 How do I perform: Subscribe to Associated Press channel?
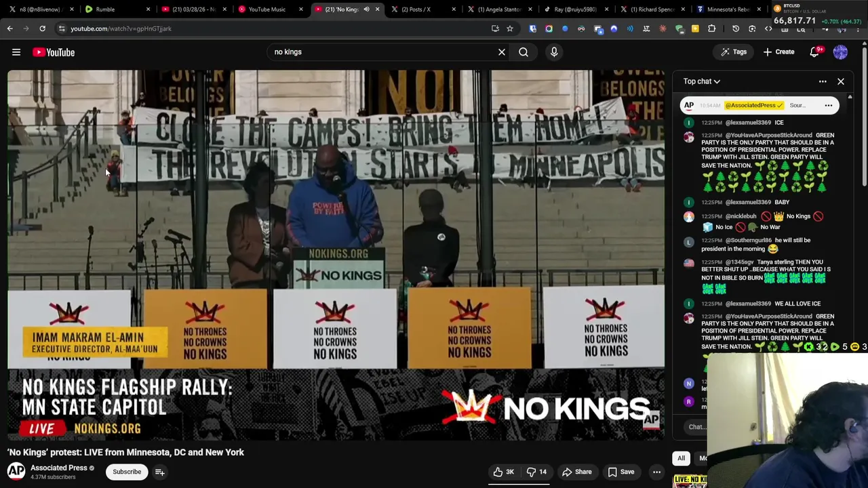(x=127, y=472)
